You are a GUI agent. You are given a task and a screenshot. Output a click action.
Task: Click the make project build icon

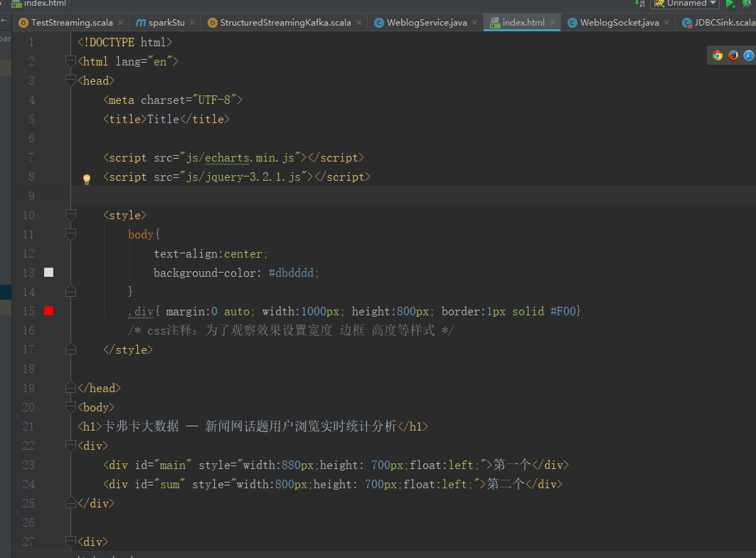tap(640, 4)
